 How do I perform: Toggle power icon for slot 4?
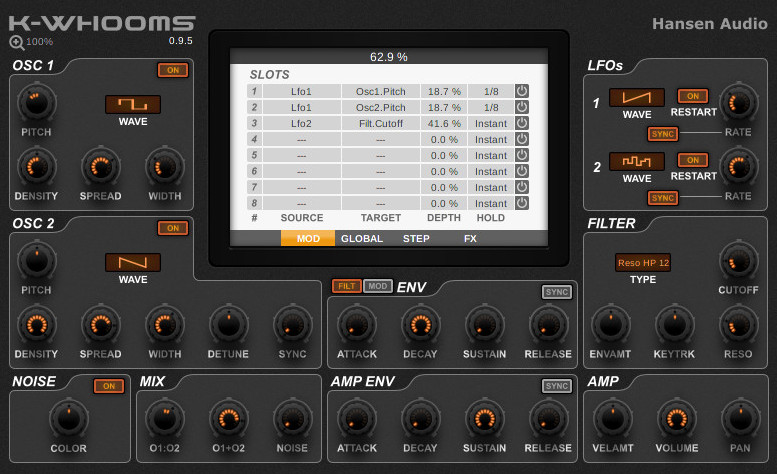point(521,139)
